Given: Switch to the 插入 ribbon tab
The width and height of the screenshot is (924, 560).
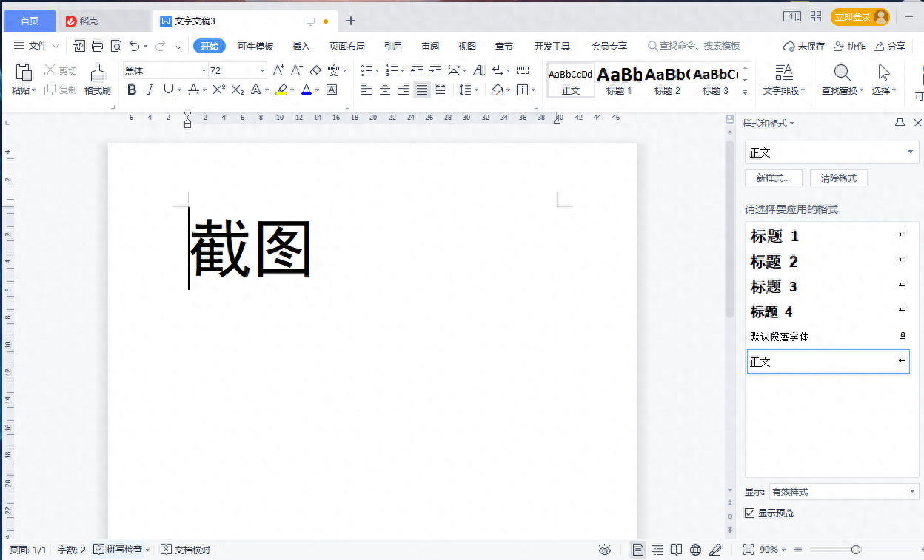Looking at the screenshot, I should [x=301, y=46].
